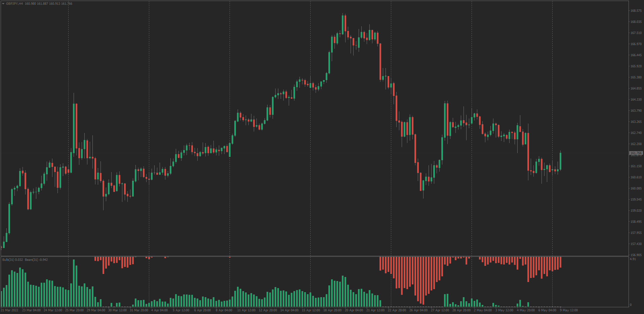Viewport: 644px width, 314px height.
Task: Click the 0 value on the indicator scale
Action: pos(631,305)
